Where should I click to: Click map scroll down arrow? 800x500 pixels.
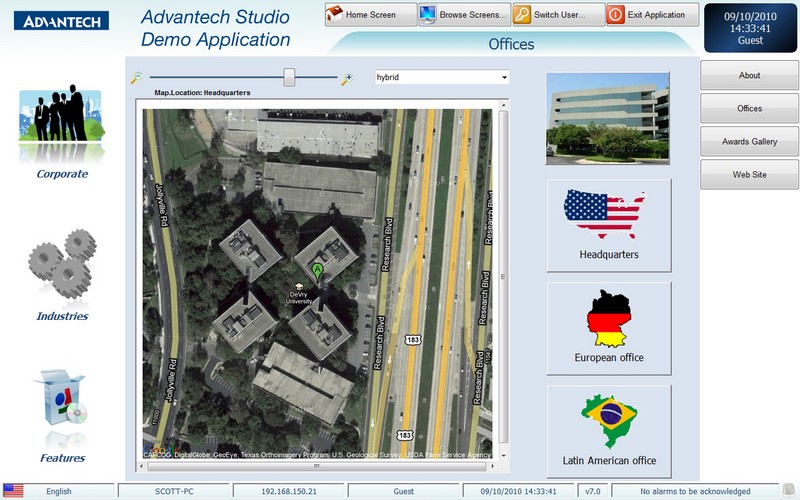click(504, 456)
